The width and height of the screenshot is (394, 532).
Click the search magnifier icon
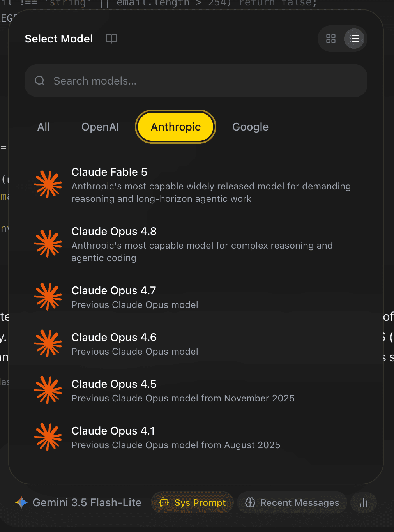pyautogui.click(x=40, y=81)
